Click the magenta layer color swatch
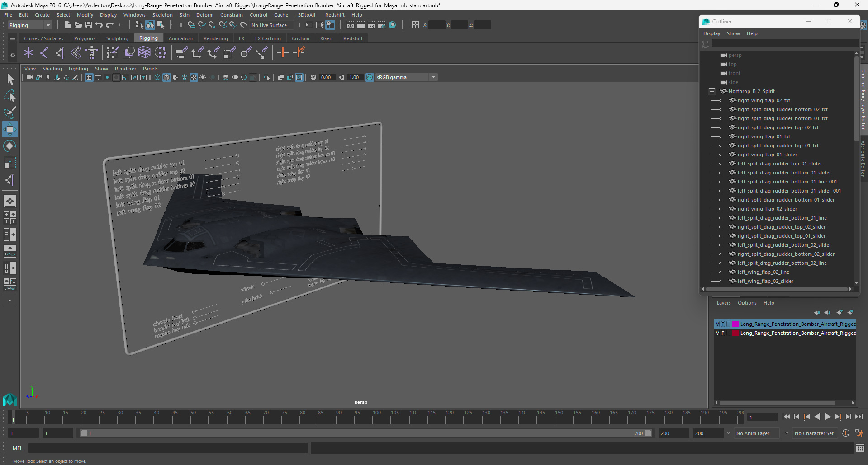 click(x=735, y=324)
